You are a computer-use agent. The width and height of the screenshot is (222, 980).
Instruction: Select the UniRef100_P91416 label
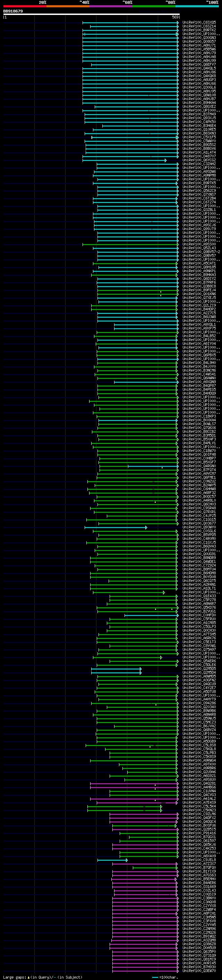click(199, 833)
